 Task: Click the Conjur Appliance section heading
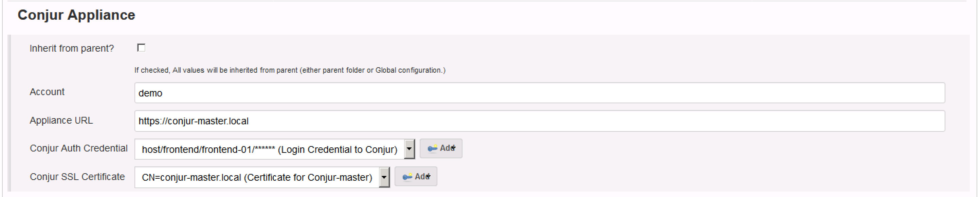click(76, 15)
